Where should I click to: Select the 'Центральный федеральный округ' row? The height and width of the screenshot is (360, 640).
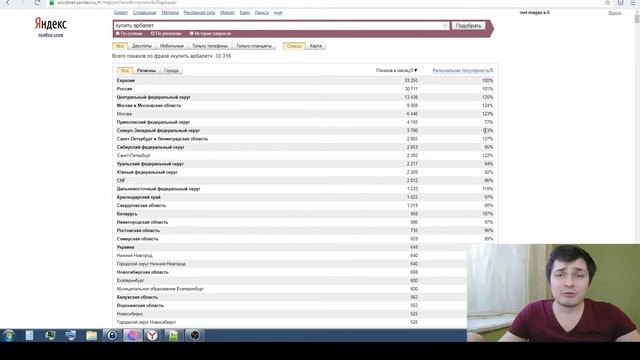pyautogui.click(x=305, y=97)
